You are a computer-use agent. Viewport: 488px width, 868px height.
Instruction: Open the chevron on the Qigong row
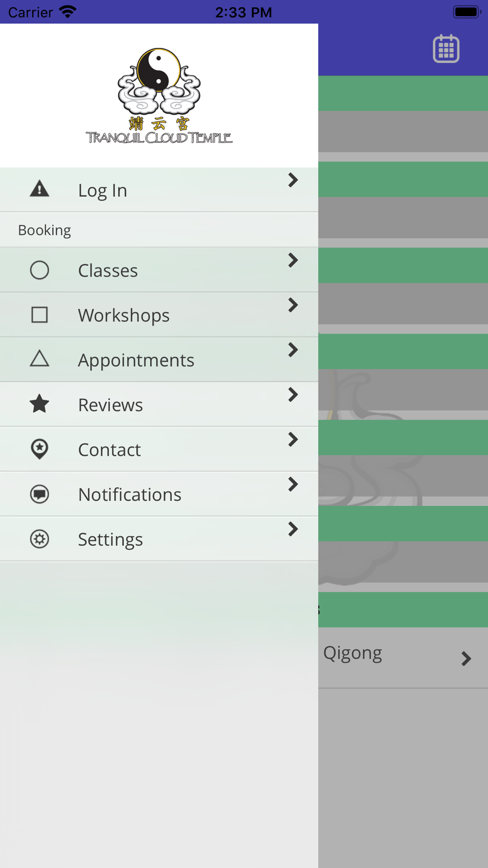[466, 659]
